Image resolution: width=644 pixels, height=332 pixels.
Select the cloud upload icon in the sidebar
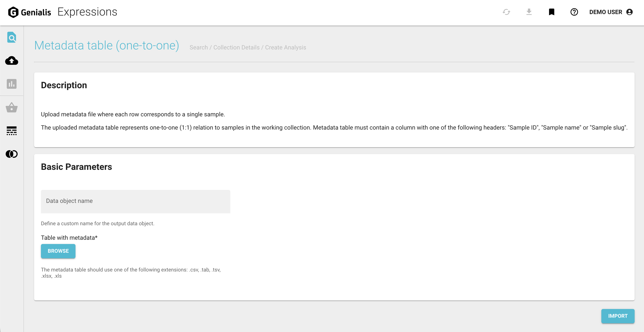click(x=12, y=61)
